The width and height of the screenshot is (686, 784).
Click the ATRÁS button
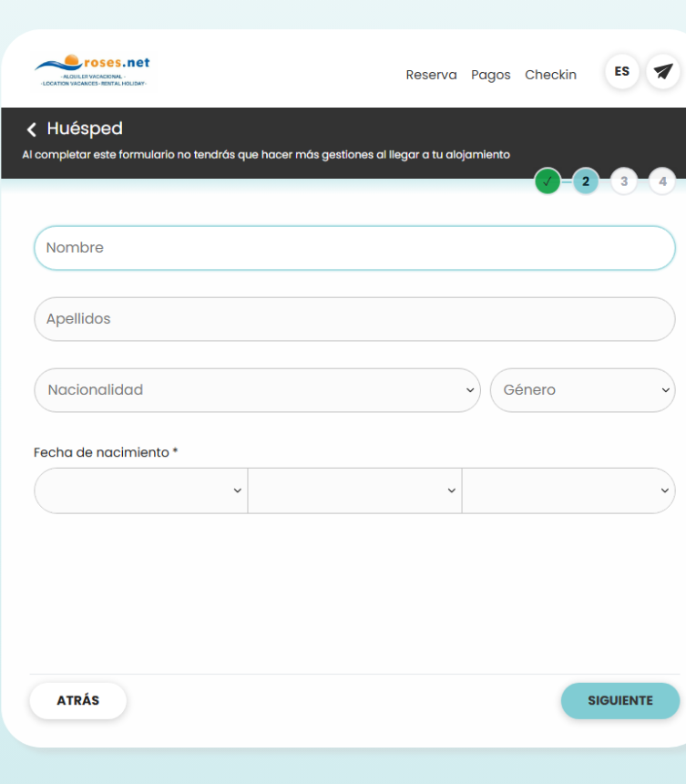coord(78,700)
